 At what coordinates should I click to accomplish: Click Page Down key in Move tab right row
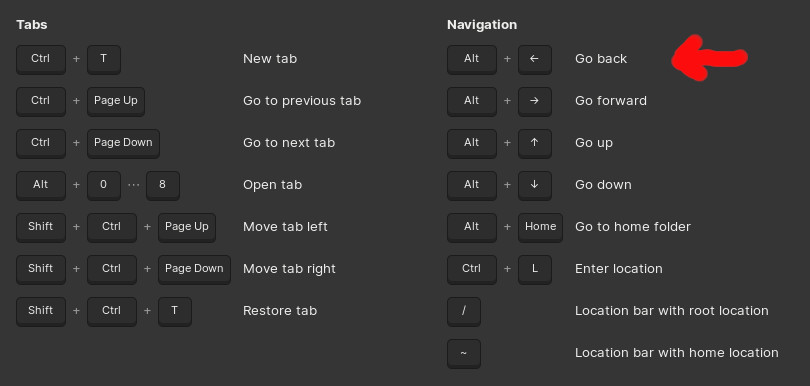click(x=194, y=269)
